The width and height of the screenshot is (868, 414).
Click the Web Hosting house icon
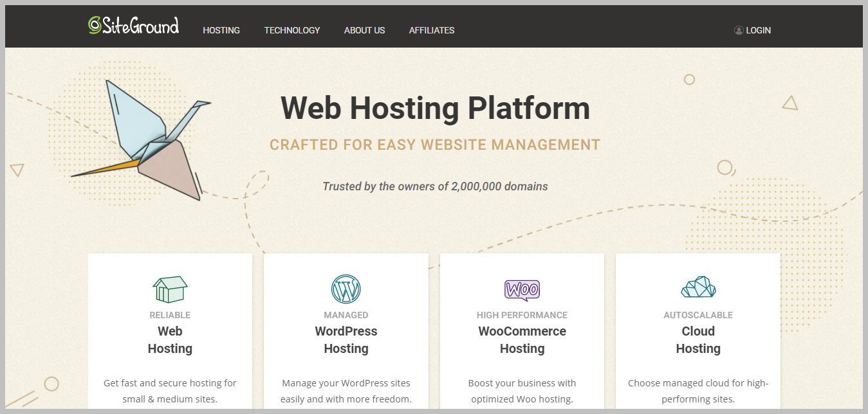(x=170, y=289)
